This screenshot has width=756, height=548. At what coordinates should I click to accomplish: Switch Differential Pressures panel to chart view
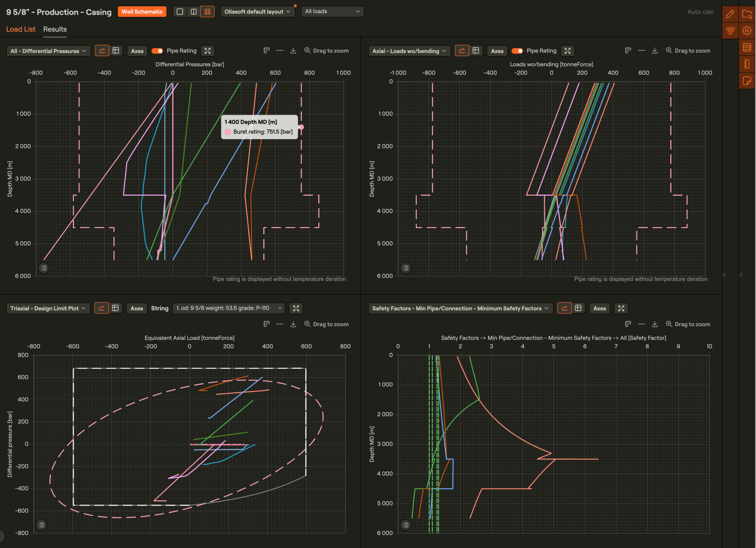(x=102, y=51)
